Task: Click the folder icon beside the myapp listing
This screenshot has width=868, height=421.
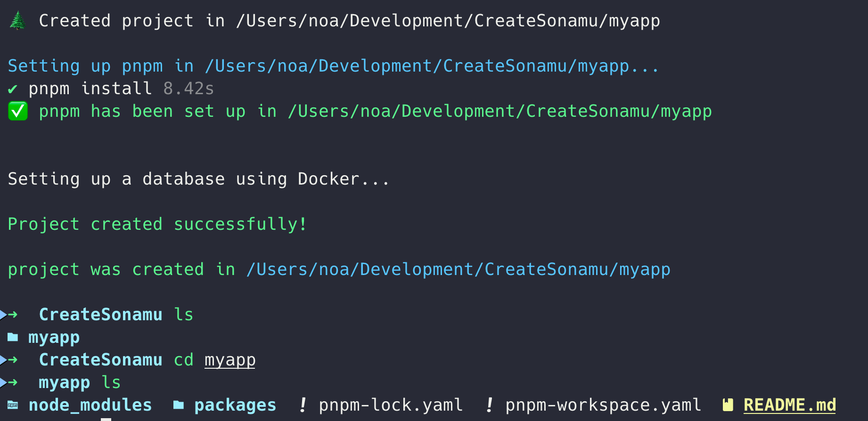Action: pos(13,337)
